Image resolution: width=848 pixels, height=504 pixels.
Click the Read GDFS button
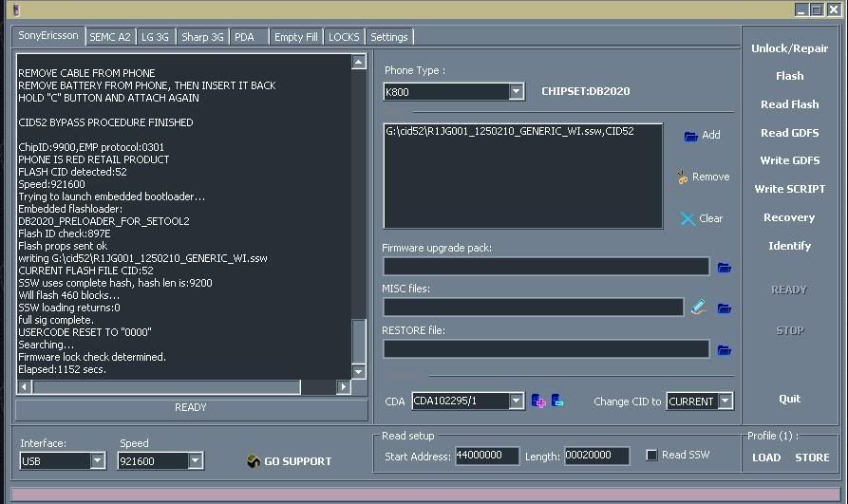(789, 133)
